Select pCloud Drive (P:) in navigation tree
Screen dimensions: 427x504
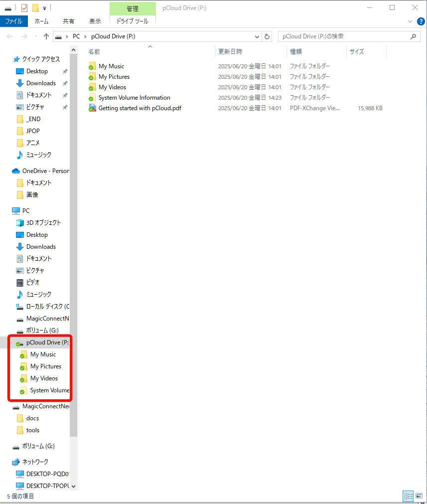point(47,342)
